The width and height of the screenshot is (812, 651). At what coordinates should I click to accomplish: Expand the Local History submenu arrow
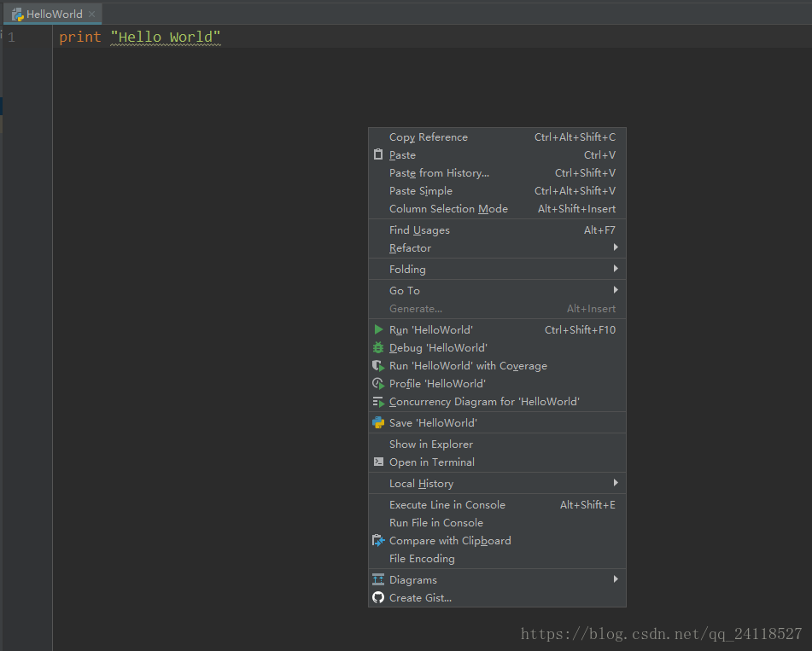point(616,483)
